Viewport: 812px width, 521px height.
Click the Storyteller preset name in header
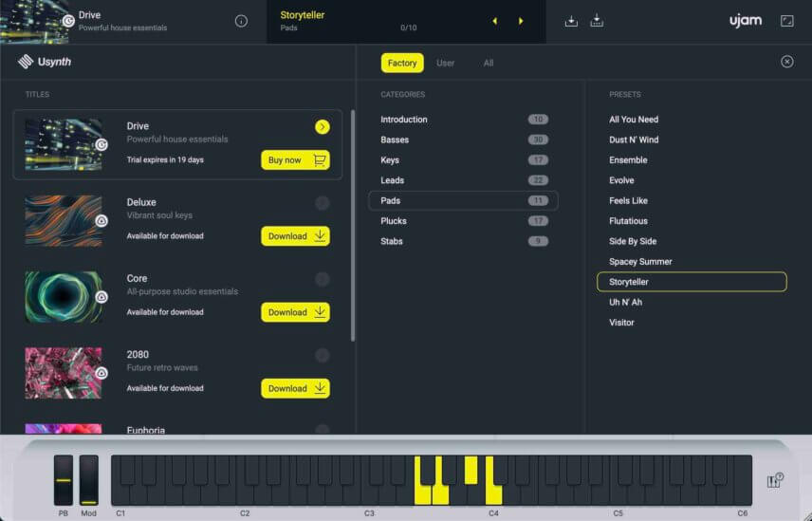point(303,15)
